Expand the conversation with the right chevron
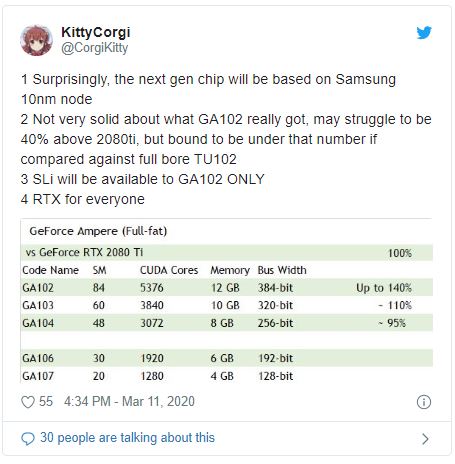The image size is (455, 464). click(425, 439)
